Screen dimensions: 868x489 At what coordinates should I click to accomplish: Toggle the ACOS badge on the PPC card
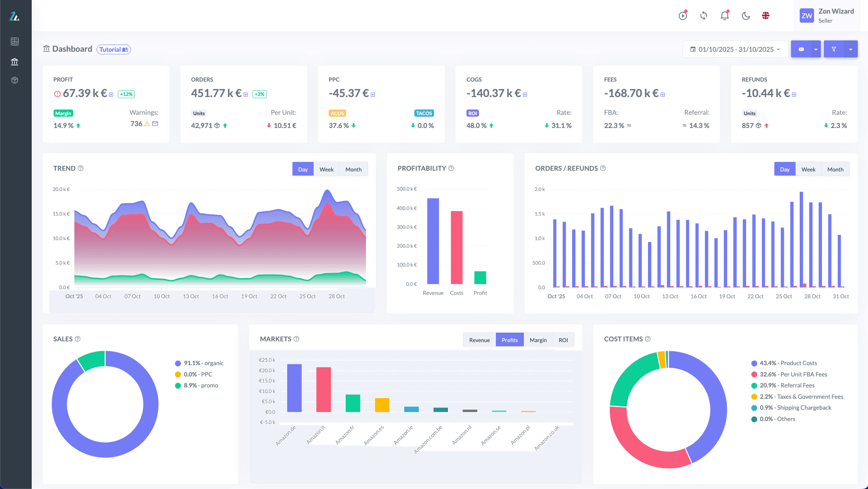337,113
